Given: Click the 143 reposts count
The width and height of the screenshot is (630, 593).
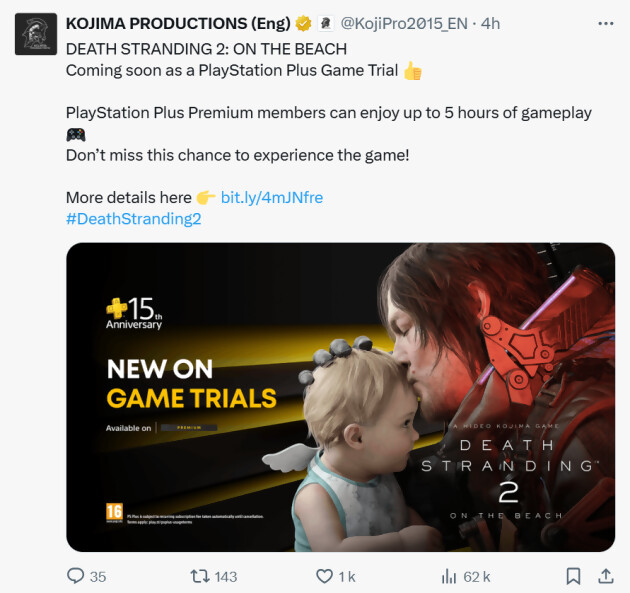Looking at the screenshot, I should click(x=226, y=577).
